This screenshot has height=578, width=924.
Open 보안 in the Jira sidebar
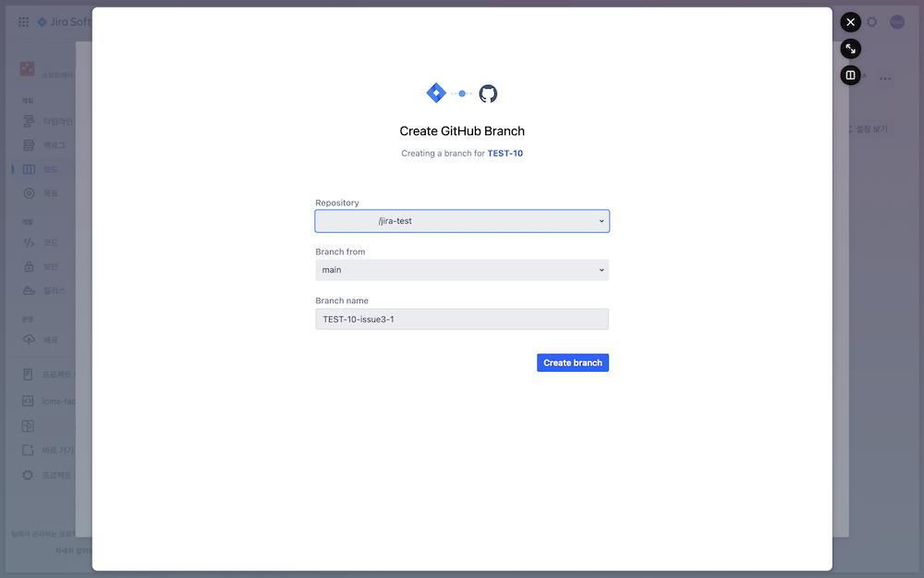(x=42, y=266)
